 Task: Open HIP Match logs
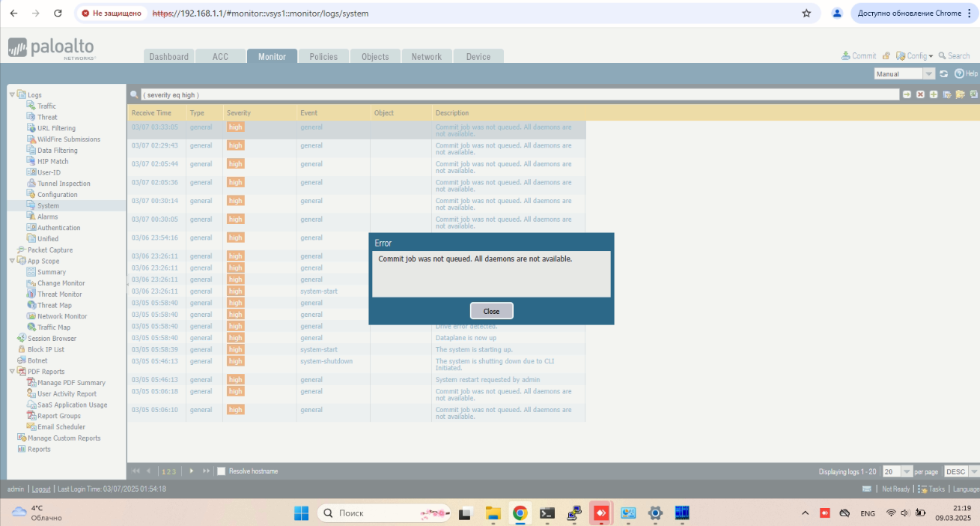[x=52, y=161]
